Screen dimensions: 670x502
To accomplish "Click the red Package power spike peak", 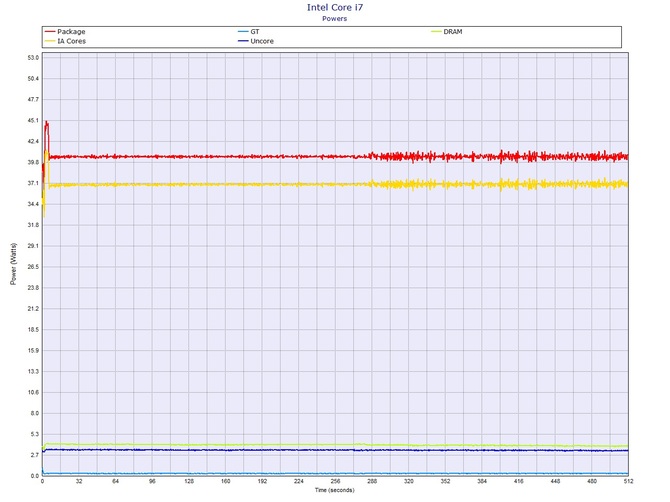I will (47, 123).
